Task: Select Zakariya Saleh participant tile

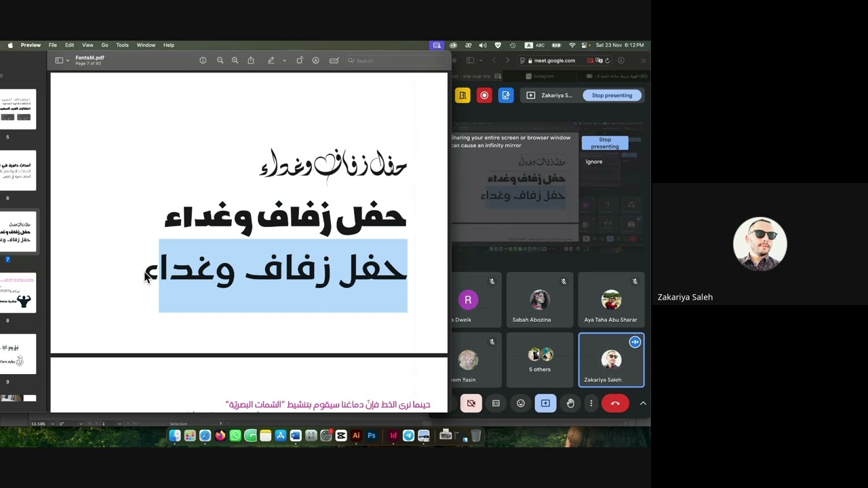Action: click(x=611, y=360)
